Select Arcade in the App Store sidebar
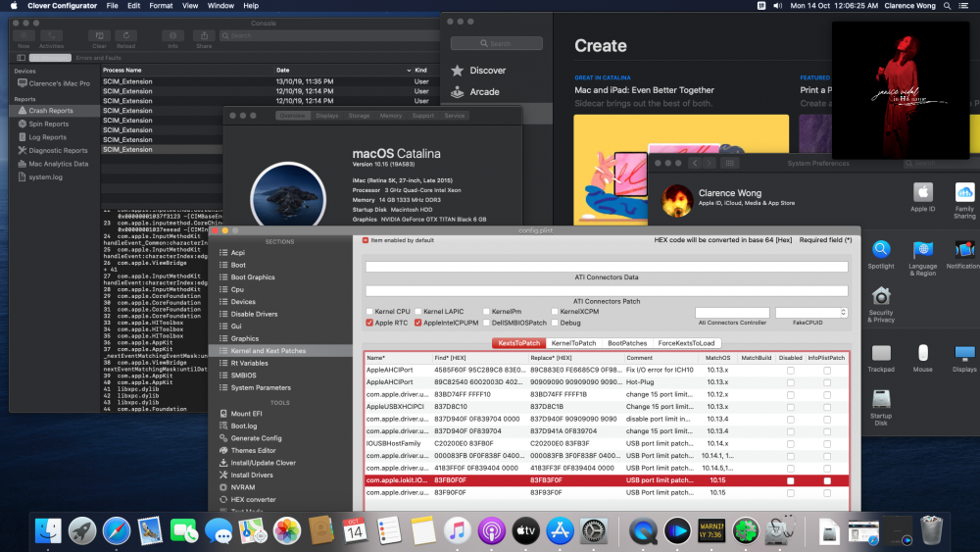Viewport: 980px width, 552px height. click(484, 92)
